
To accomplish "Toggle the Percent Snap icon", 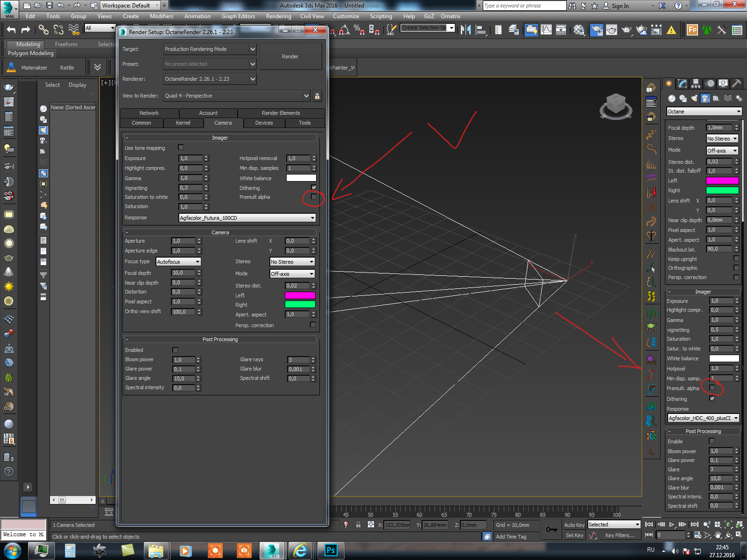I will (x=359, y=30).
